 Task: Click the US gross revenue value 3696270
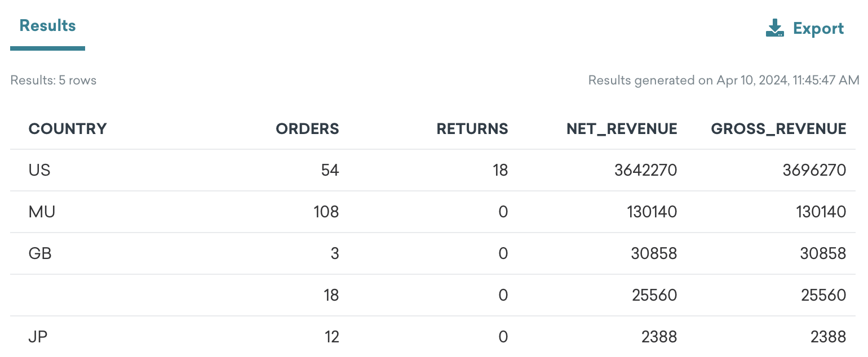pyautogui.click(x=814, y=170)
